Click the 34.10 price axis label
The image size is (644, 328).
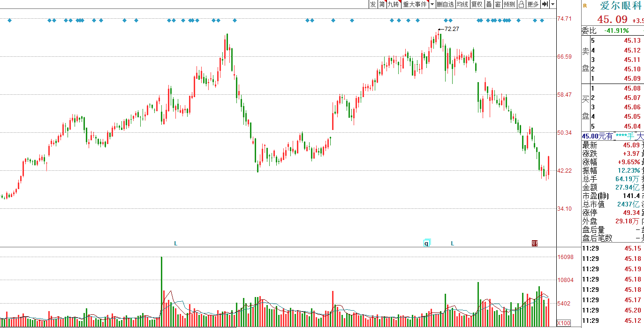pyautogui.click(x=564, y=209)
